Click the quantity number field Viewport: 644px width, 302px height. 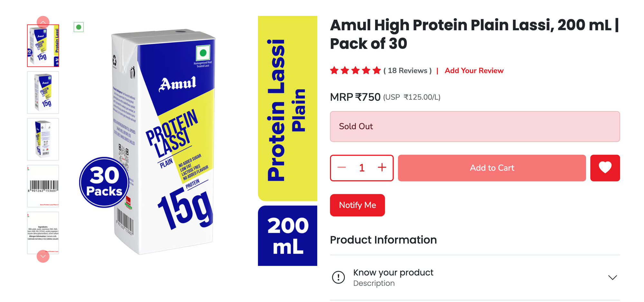pyautogui.click(x=362, y=168)
